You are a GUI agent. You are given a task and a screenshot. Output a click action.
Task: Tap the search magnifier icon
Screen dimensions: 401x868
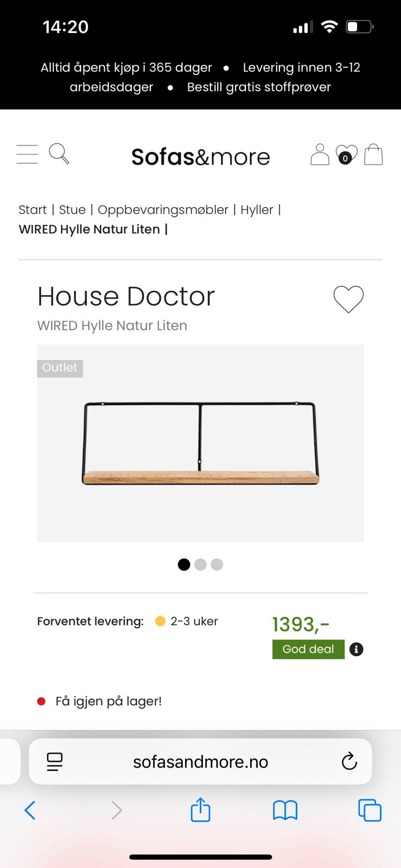[x=59, y=154]
